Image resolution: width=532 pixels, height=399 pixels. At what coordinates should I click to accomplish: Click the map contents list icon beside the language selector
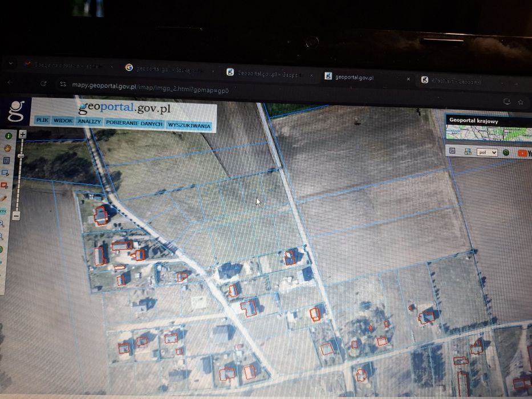tap(452, 150)
